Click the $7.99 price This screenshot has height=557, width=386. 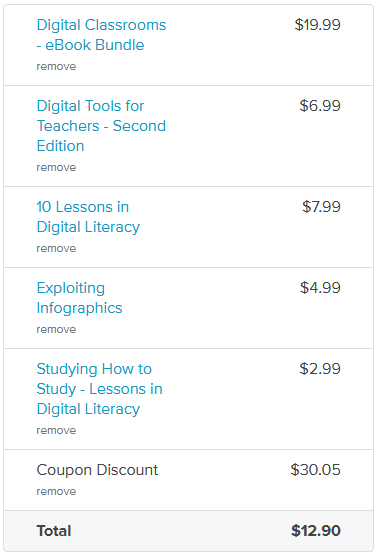(x=321, y=207)
